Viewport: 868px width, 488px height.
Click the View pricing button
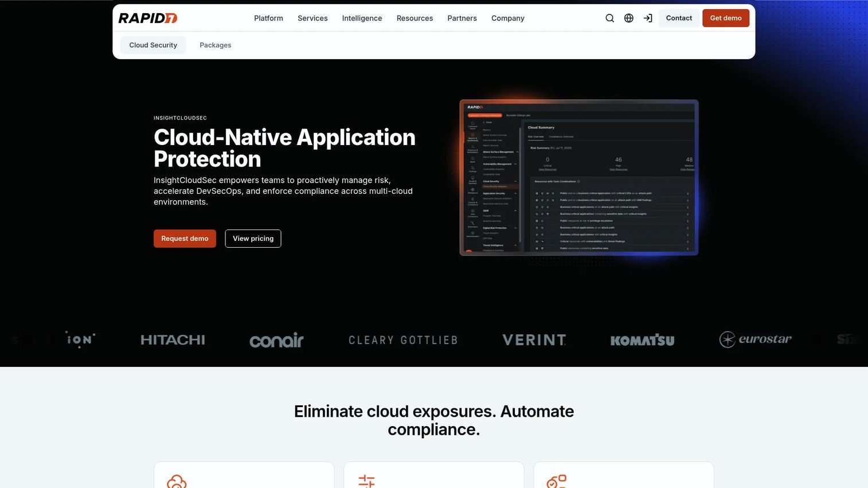(253, 239)
